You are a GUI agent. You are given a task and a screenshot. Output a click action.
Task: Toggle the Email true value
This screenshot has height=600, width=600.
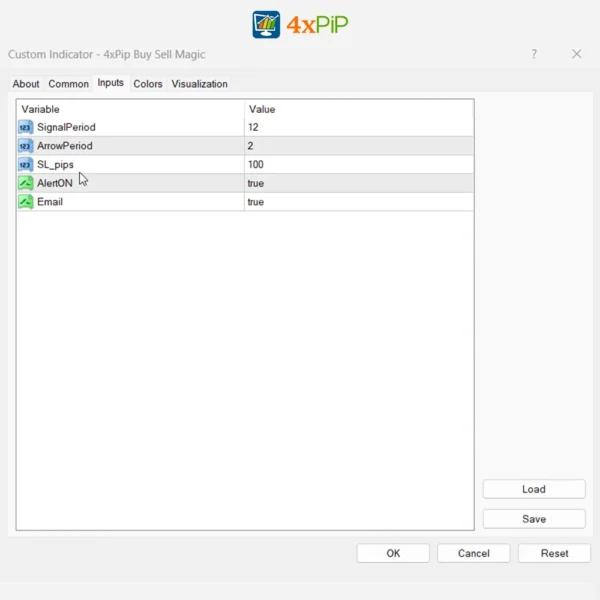point(256,202)
